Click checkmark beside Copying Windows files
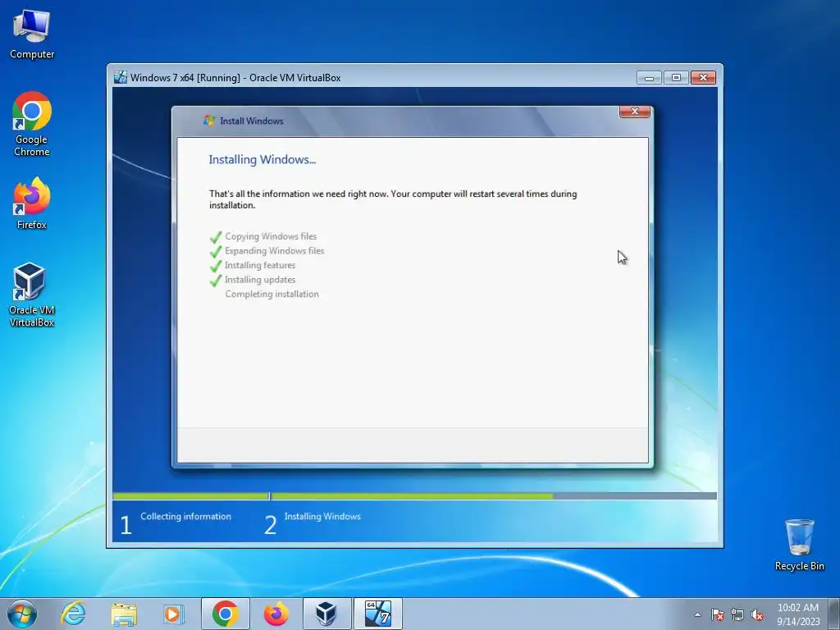840x630 pixels. click(x=216, y=237)
